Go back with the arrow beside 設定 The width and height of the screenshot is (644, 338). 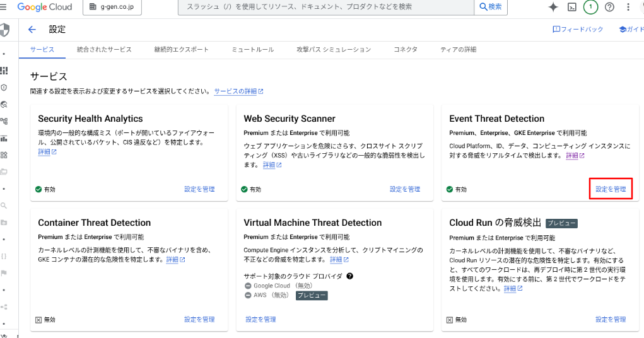pos(32,30)
